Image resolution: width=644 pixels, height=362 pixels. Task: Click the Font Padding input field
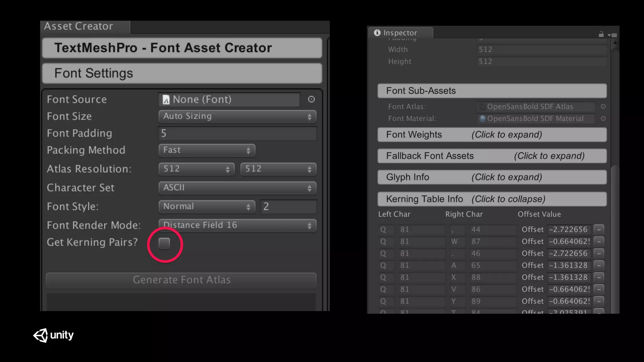pos(237,133)
